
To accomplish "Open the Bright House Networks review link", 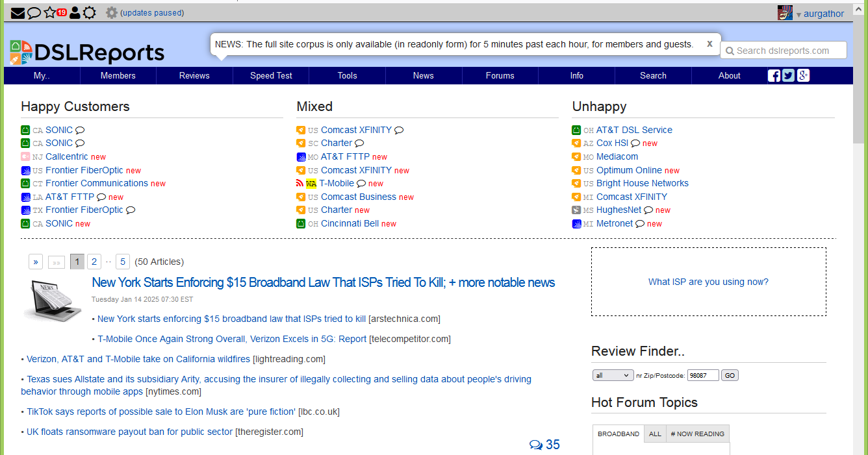I will click(x=643, y=183).
